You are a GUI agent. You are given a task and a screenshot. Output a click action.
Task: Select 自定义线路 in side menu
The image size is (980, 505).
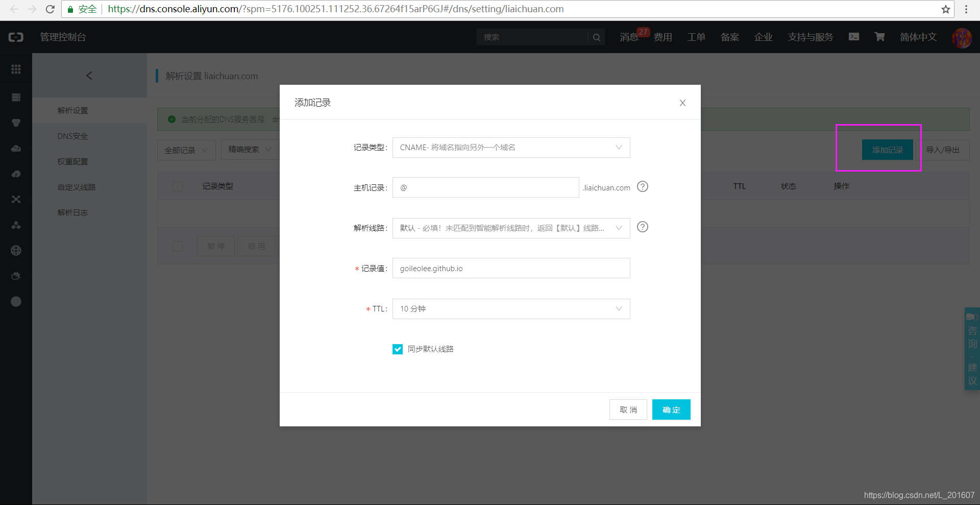(77, 187)
